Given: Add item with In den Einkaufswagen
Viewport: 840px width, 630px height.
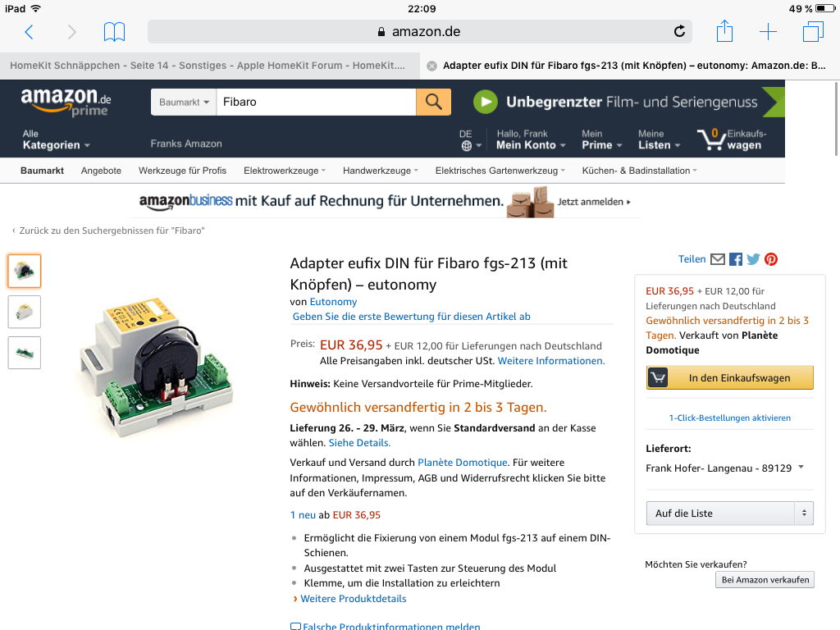Looking at the screenshot, I should [729, 377].
